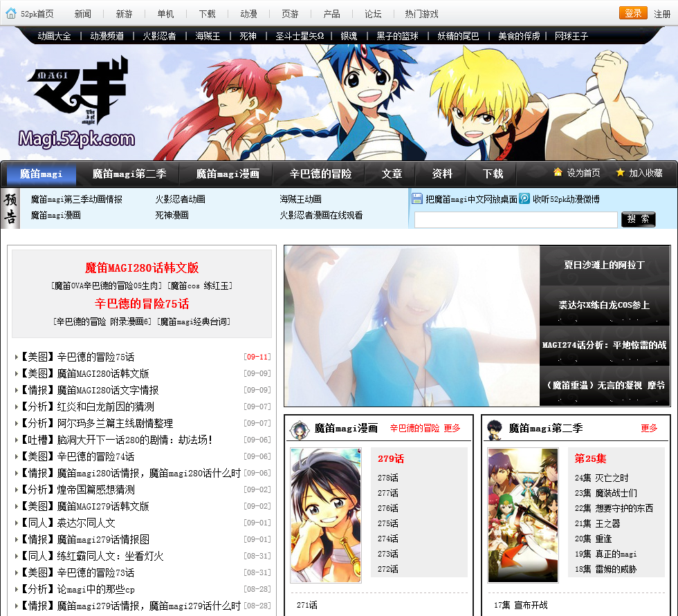The width and height of the screenshot is (678, 616).
Task: Click 更多 in the season two panel
Action: pos(649,428)
